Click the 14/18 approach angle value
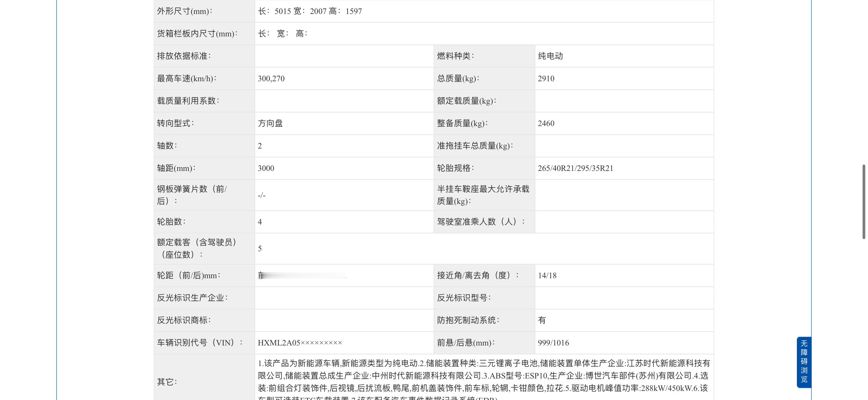 pyautogui.click(x=547, y=275)
